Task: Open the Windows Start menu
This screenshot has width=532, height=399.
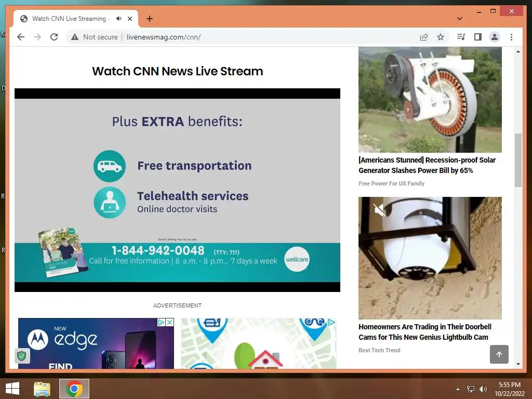Action: (12, 389)
